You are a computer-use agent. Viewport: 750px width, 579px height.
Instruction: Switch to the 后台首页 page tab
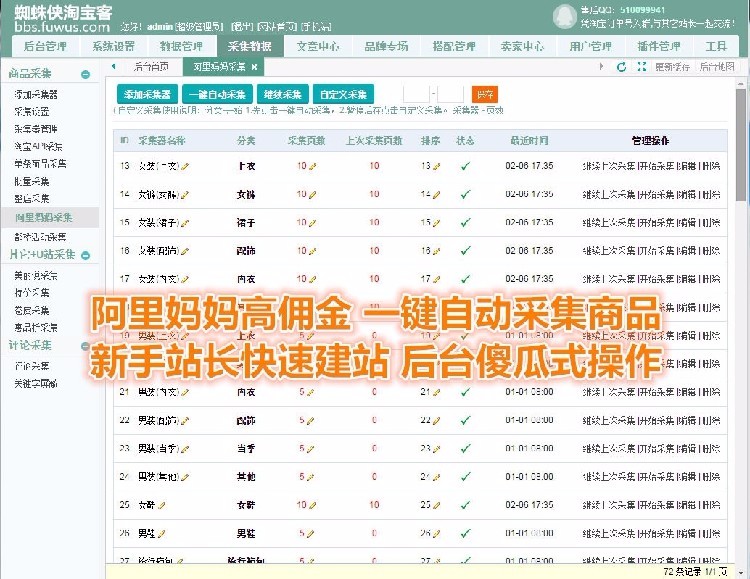coord(151,67)
